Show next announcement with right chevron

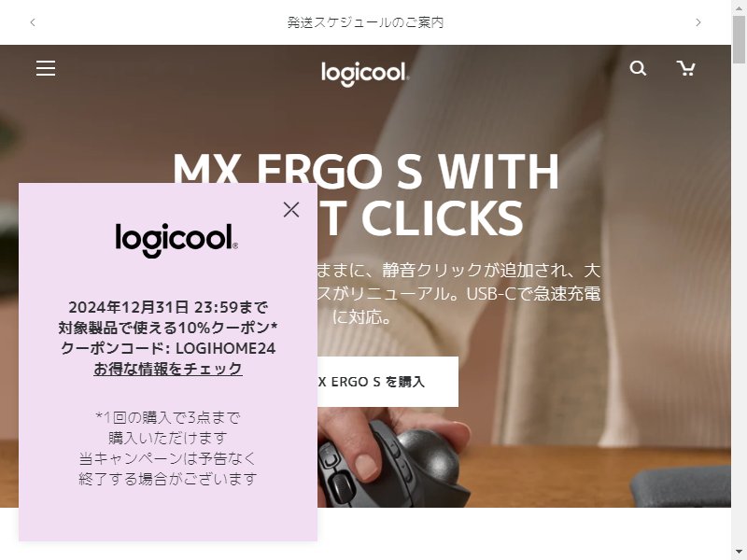tap(698, 22)
